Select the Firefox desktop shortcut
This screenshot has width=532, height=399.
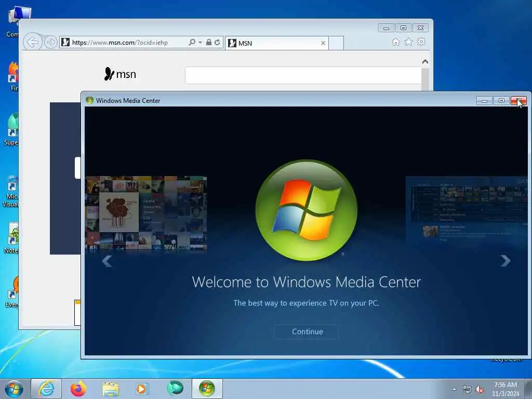pyautogui.click(x=14, y=76)
